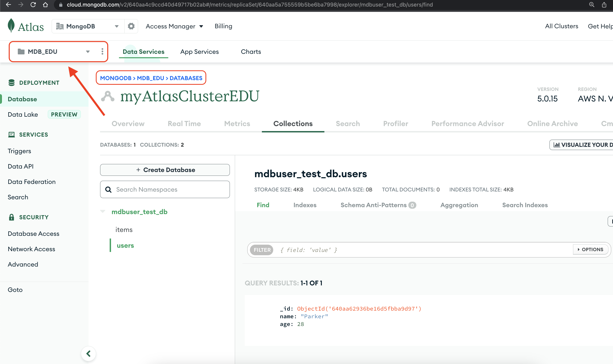Click the Create Database button
This screenshot has height=364, width=613.
tap(165, 170)
